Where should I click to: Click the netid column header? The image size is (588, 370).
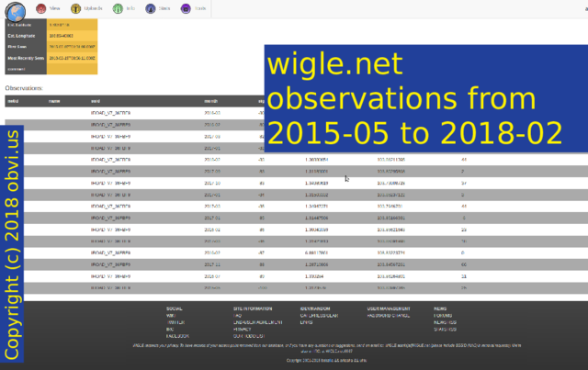point(13,101)
